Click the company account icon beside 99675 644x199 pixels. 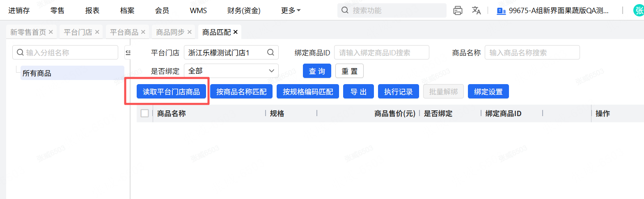coord(501,11)
